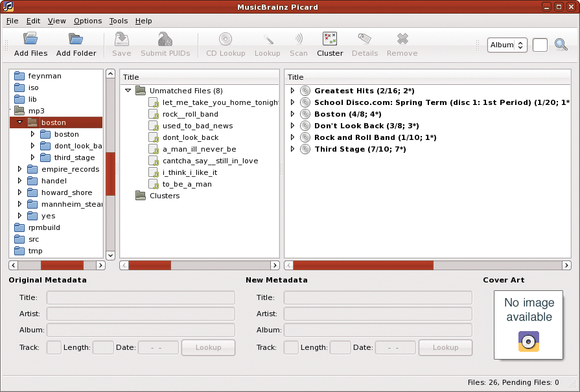Expand the dont_look_ba subfolder
The height and width of the screenshot is (392, 580).
pyautogui.click(x=32, y=146)
